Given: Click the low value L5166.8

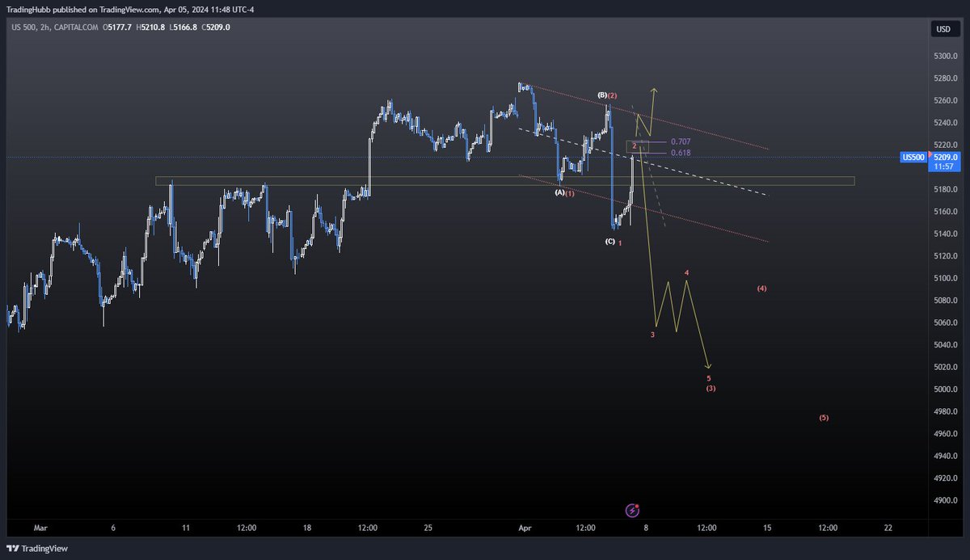Looking at the screenshot, I should click(183, 27).
